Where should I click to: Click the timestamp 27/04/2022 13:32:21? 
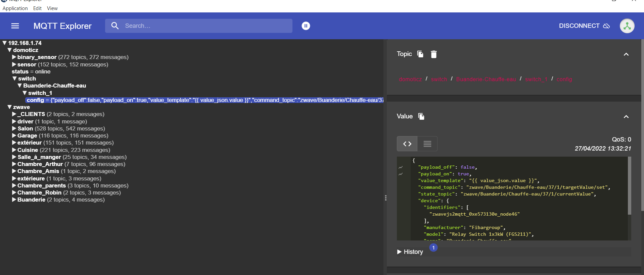(x=603, y=149)
